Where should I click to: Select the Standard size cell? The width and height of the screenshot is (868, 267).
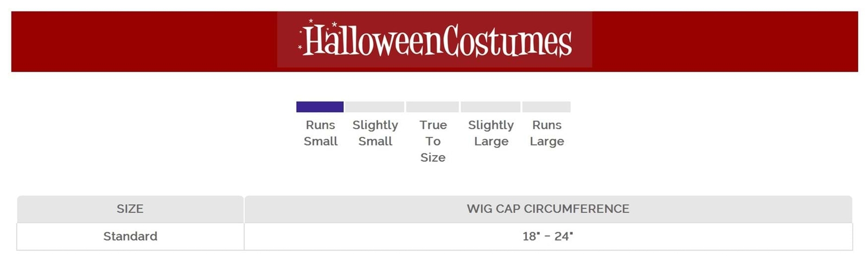(130, 237)
